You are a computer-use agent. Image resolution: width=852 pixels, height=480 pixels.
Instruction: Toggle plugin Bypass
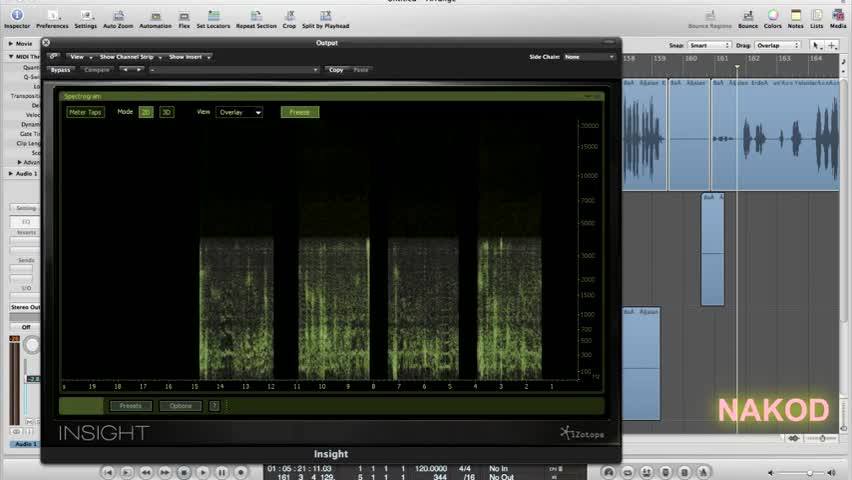pos(60,70)
